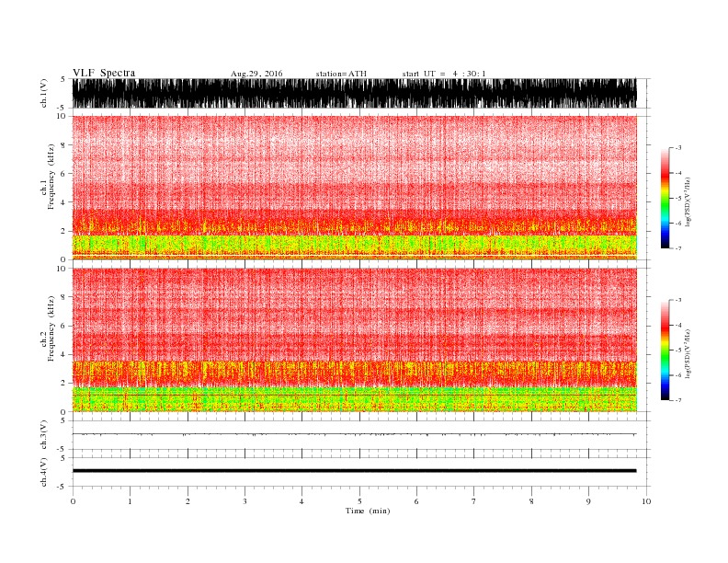Click the 'ch.1(V)' waveform axis label
The width and height of the screenshot is (728, 563).
click(44, 93)
